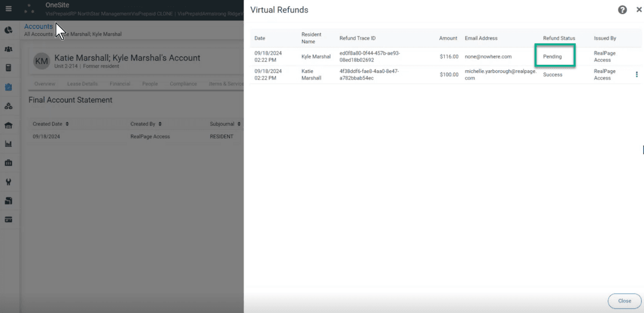Open the credit card payments icon
This screenshot has height=313, width=644.
click(x=9, y=219)
